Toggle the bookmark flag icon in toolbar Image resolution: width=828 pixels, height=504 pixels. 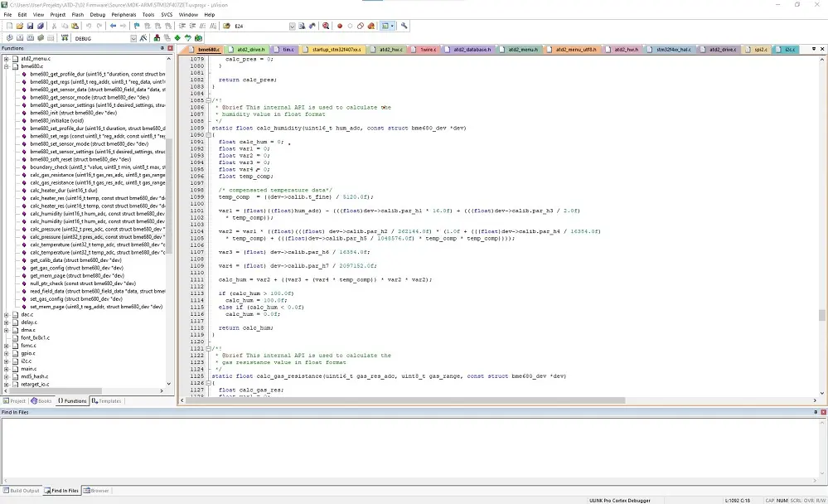(137, 26)
